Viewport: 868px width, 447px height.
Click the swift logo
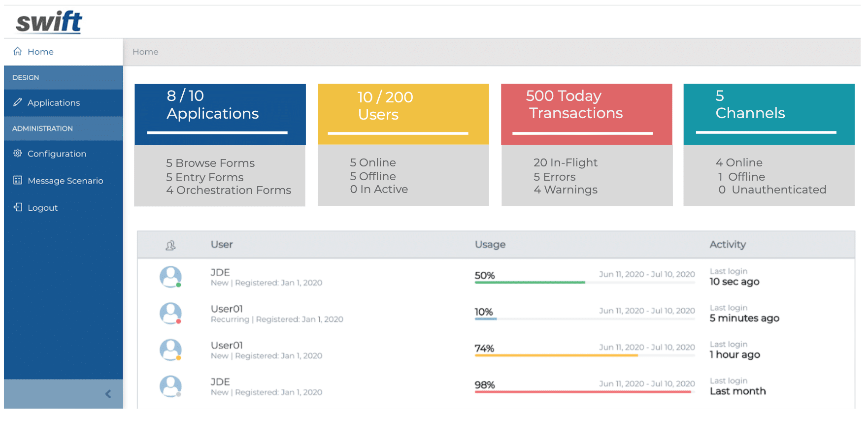tap(49, 22)
